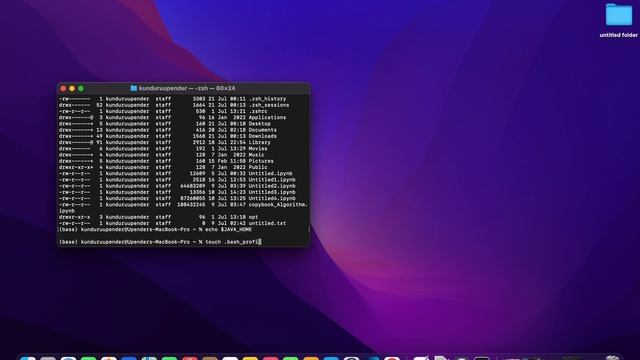Click the Terminal title text kunduruupender zsh
The image size is (640, 360).
[x=187, y=88]
